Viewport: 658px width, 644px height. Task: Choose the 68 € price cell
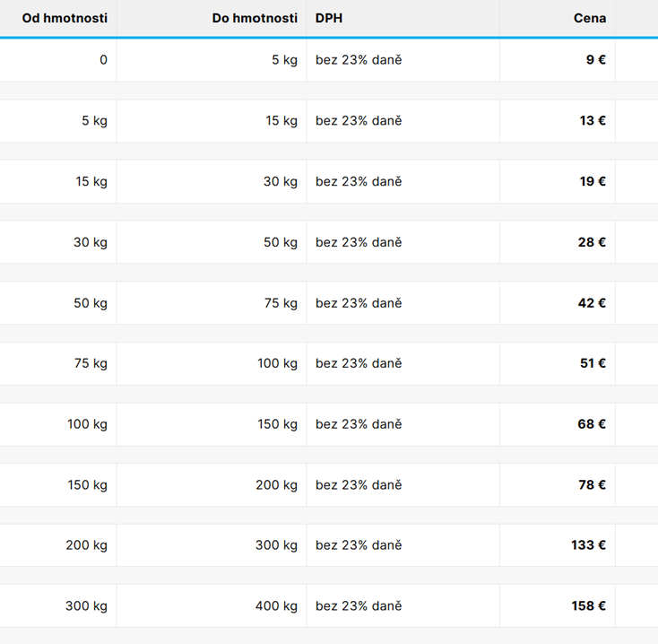tap(592, 424)
